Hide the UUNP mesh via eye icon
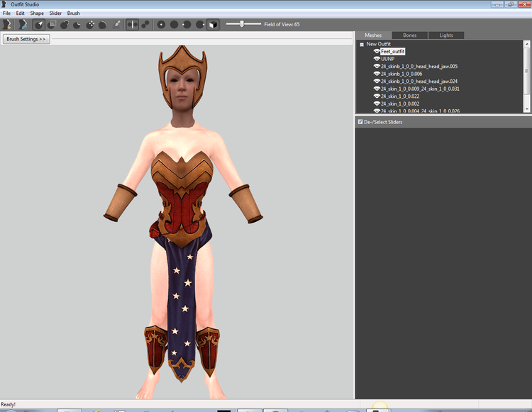 376,59
